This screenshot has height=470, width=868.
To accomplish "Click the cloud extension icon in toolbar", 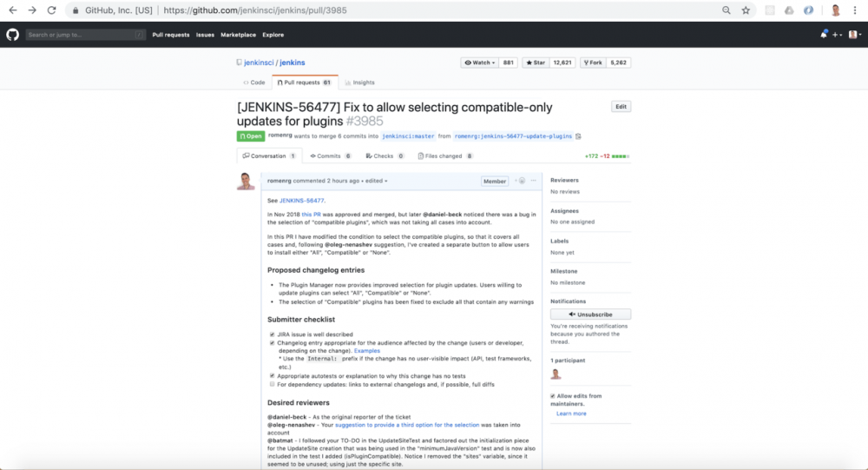I will tap(789, 10).
